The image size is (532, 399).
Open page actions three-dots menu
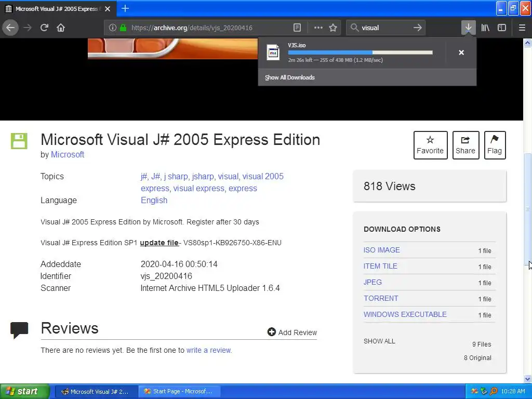pos(318,28)
